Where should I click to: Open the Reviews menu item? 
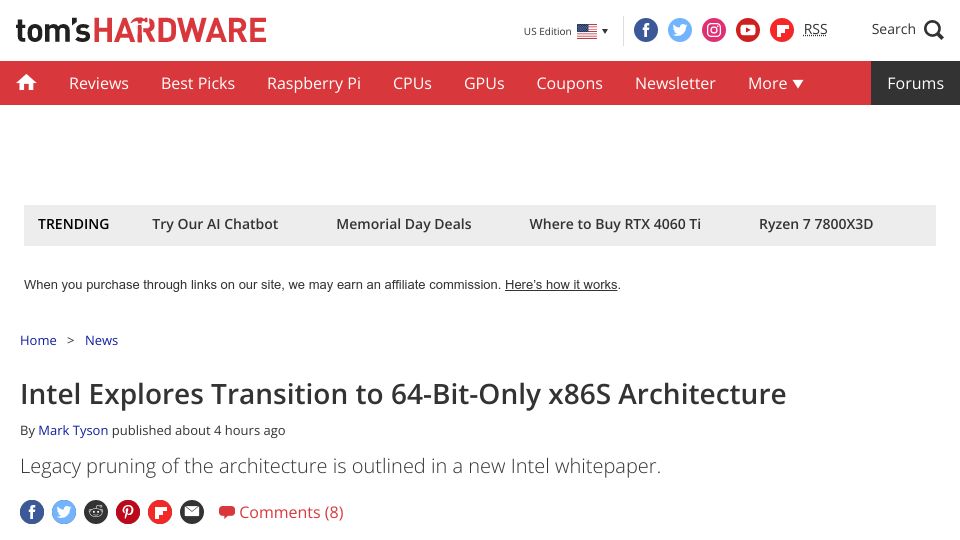(99, 83)
